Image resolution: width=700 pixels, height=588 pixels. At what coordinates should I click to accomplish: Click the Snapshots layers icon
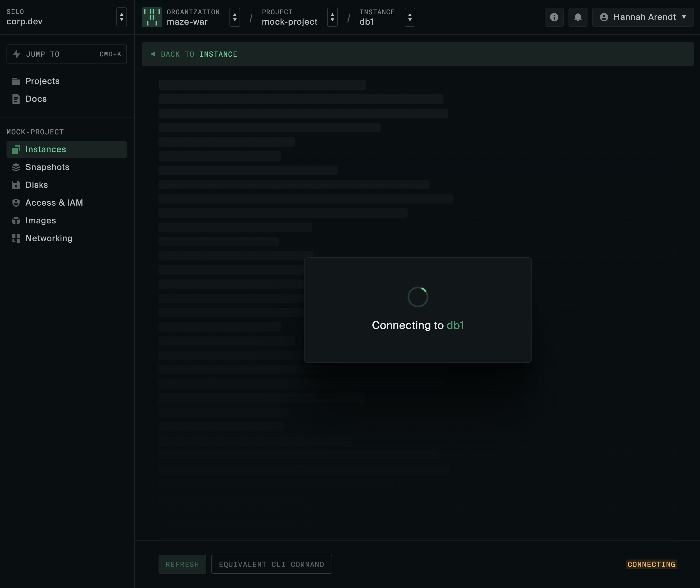point(16,167)
